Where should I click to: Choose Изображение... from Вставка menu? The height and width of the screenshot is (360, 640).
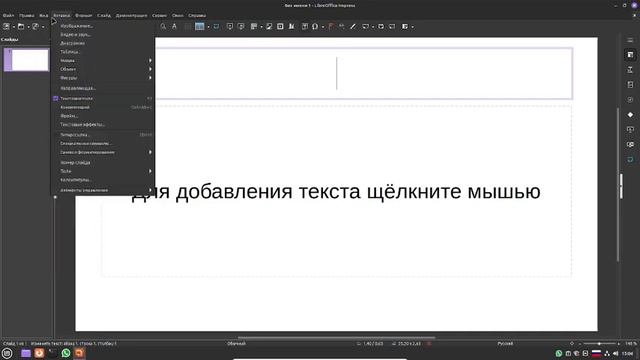(103, 26)
